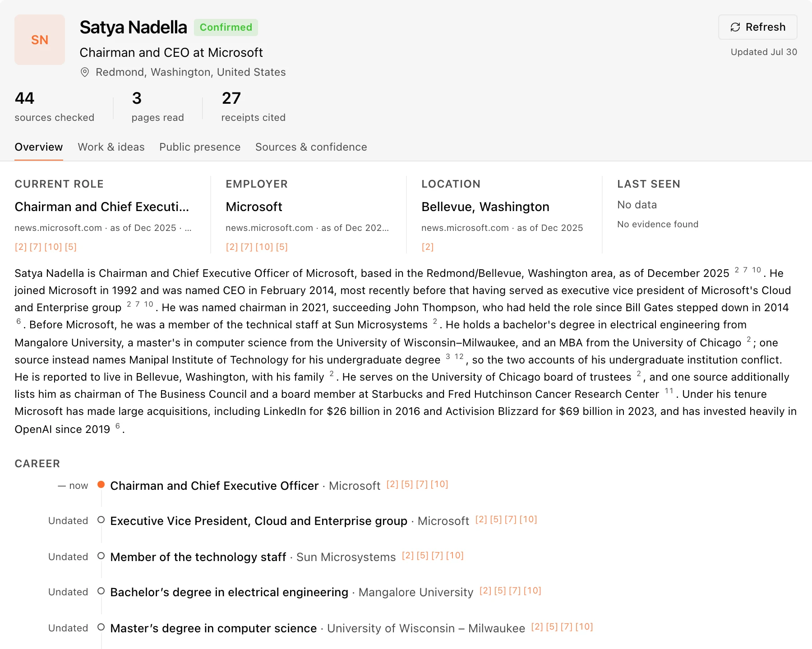The image size is (812, 649).
Task: Click the Refresh button
Action: [x=757, y=27]
